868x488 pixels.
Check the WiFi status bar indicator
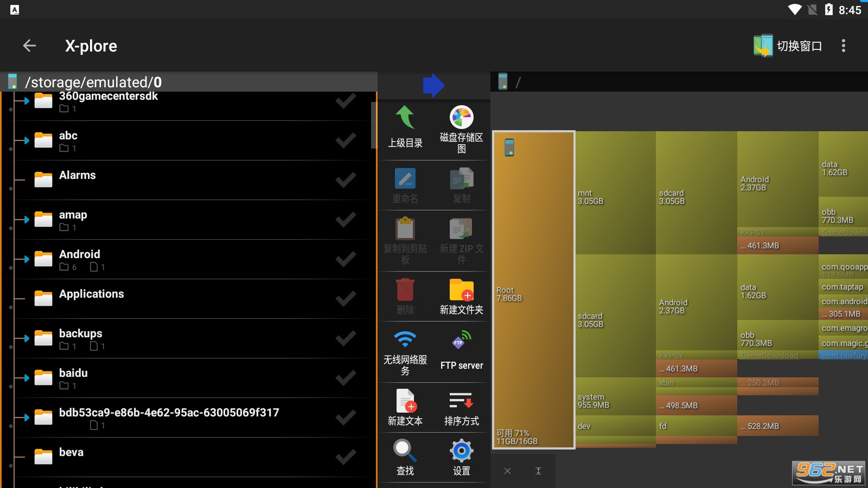(x=795, y=10)
